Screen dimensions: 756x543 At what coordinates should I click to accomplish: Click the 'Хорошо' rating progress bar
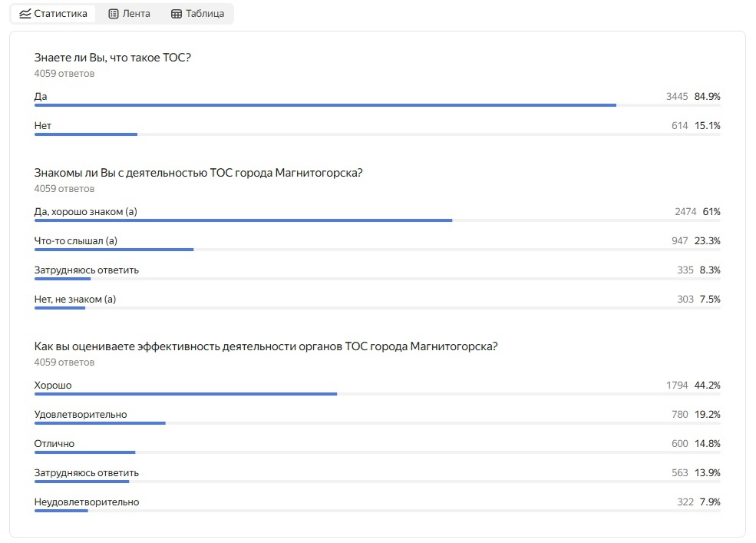pos(186,394)
